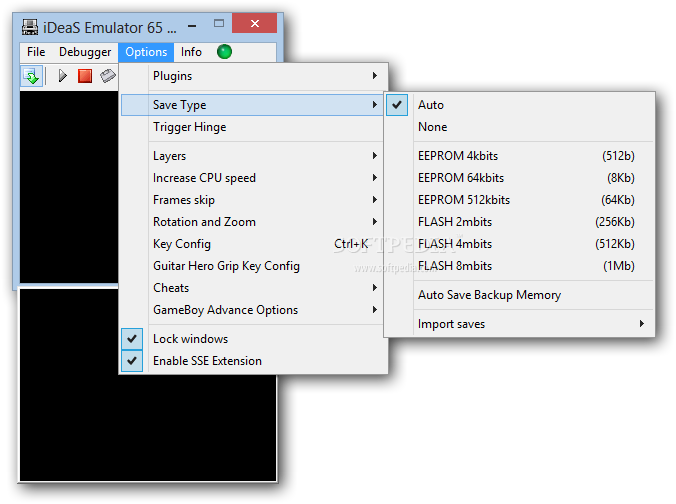Screen dimensions: 676x504
Task: Expand the Plugins submenu
Action: 254,76
